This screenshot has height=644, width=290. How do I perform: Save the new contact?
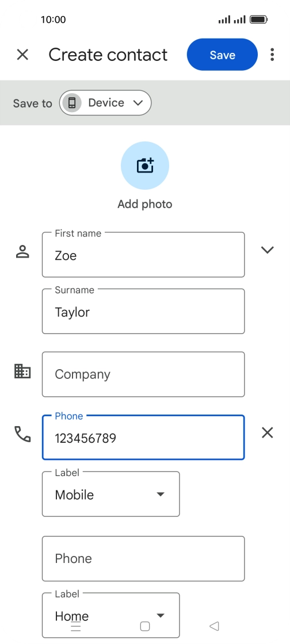222,55
